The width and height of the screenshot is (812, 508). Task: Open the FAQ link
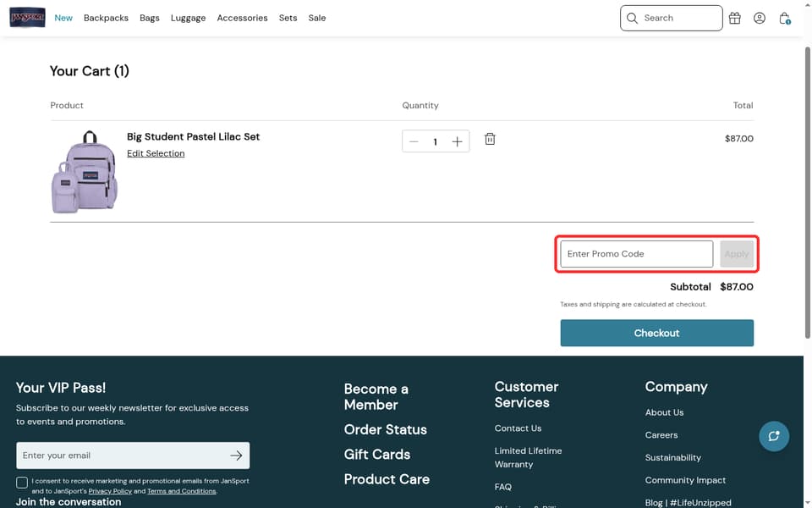502,487
